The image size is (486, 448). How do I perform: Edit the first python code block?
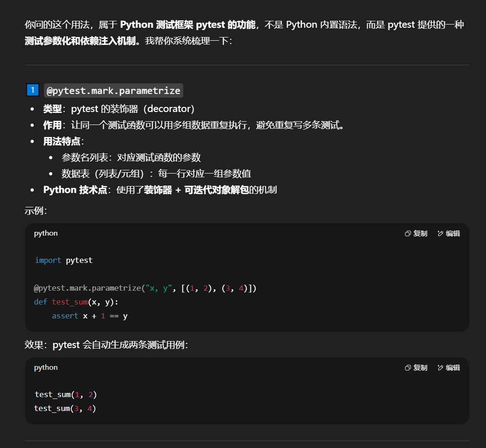point(449,234)
